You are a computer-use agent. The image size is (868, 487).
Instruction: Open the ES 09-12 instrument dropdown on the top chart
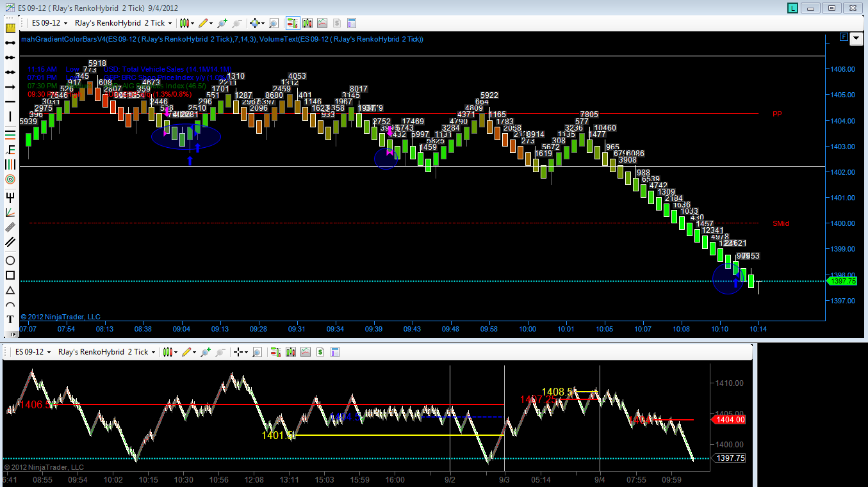[x=49, y=23]
